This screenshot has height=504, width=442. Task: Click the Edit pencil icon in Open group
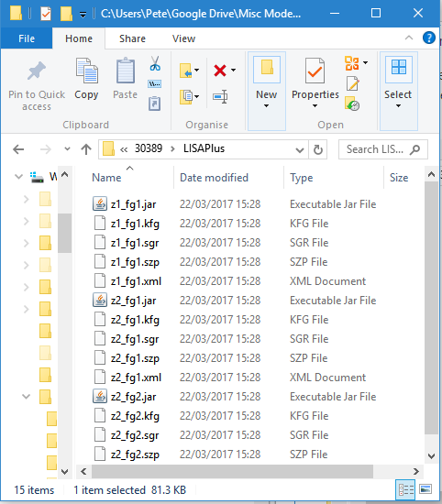[x=352, y=83]
